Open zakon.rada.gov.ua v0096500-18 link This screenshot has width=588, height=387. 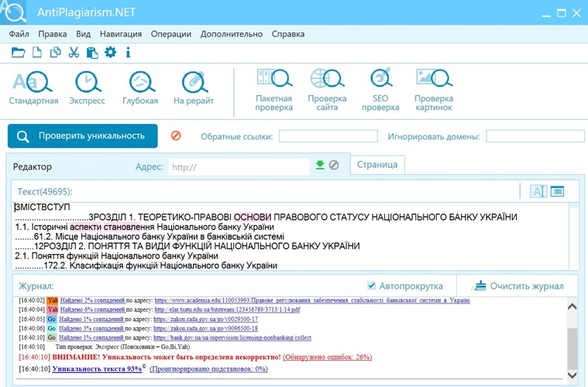[x=205, y=328]
